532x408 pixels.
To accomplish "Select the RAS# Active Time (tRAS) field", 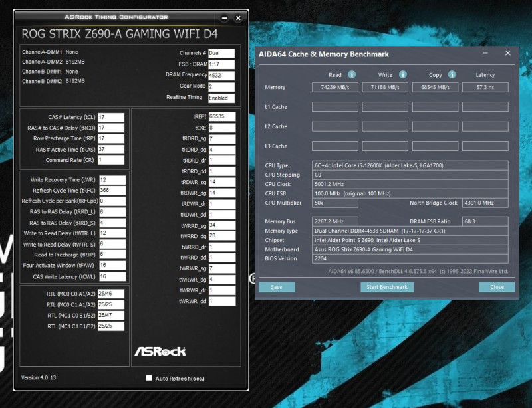I will pyautogui.click(x=111, y=150).
